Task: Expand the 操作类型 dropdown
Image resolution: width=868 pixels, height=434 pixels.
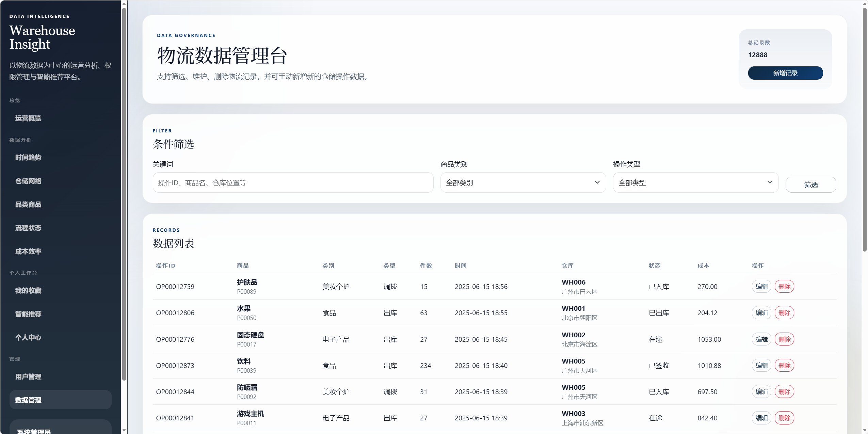Action: 695,182
